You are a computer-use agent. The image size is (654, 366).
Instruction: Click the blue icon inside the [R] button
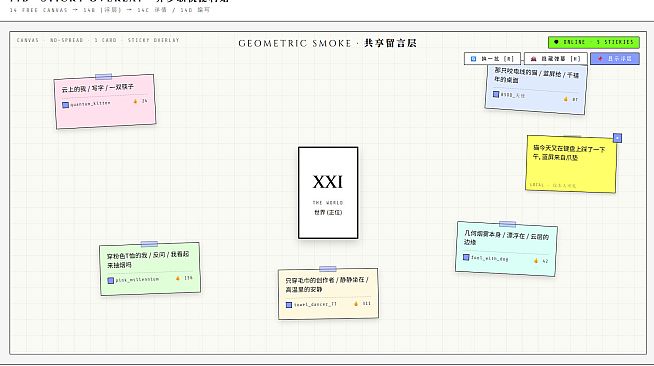point(473,59)
